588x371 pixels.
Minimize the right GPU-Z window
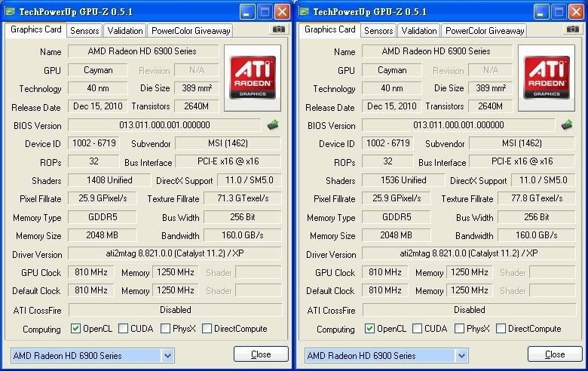click(x=541, y=12)
